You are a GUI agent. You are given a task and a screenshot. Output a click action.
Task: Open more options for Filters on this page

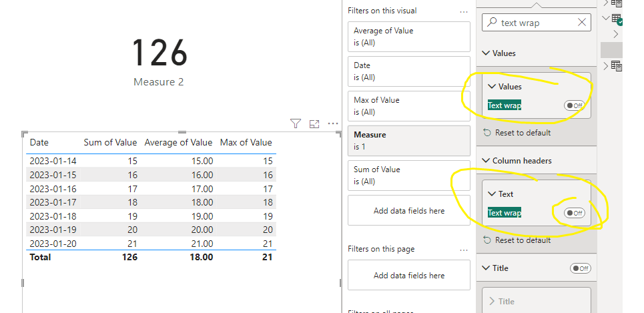[x=464, y=250]
